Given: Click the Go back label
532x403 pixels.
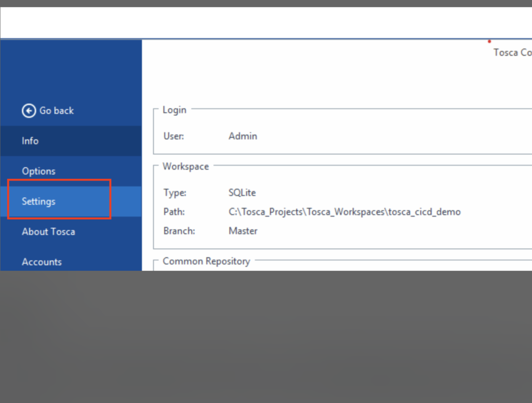Looking at the screenshot, I should coord(56,111).
